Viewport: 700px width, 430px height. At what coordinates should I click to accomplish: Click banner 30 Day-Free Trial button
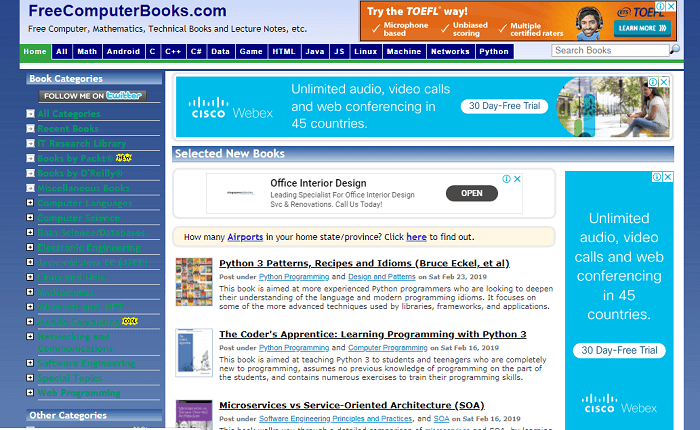tap(504, 106)
